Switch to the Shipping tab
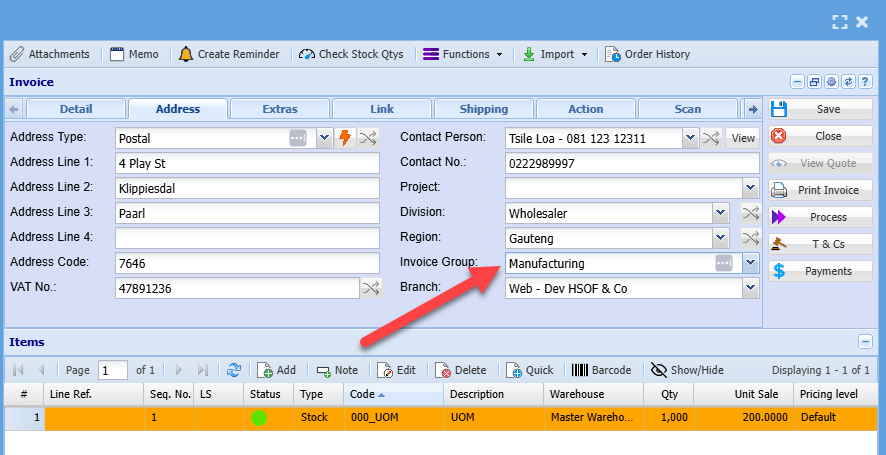The height and width of the screenshot is (455, 886). point(483,109)
